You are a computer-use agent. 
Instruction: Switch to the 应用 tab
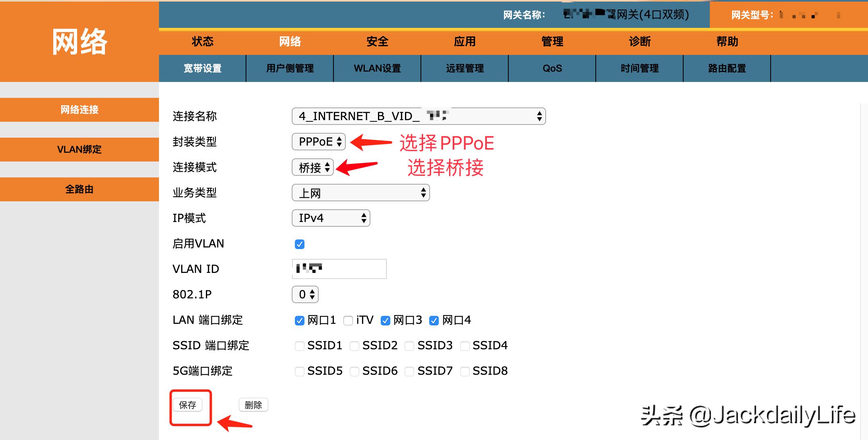tap(464, 41)
